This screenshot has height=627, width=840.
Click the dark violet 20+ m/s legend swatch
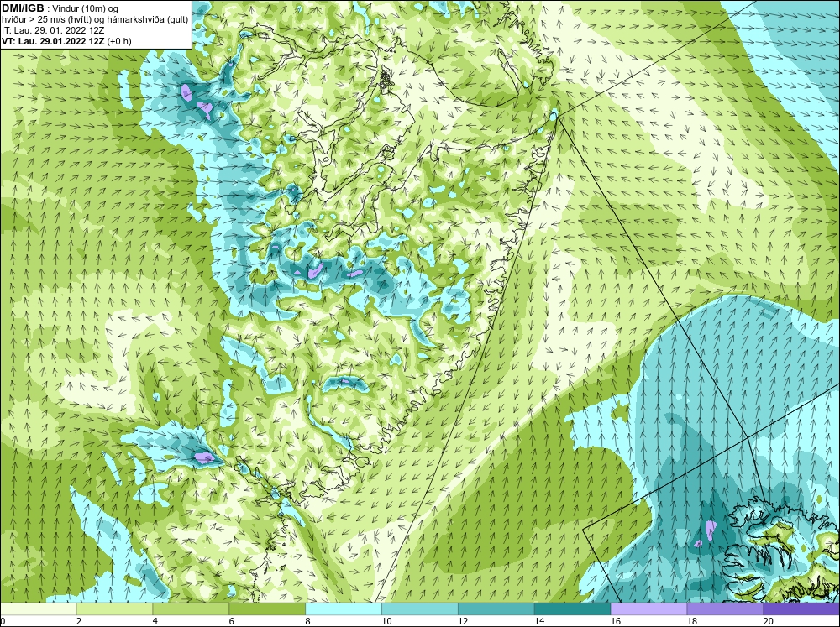(801, 609)
